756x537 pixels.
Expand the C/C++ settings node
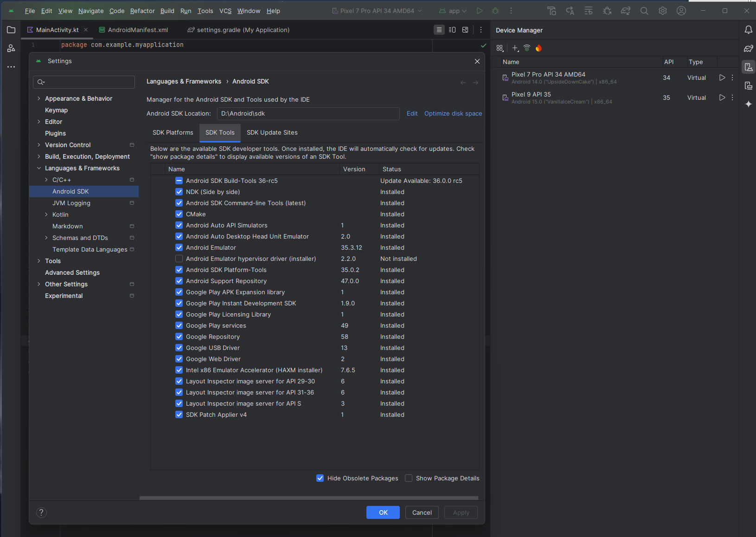click(x=46, y=180)
